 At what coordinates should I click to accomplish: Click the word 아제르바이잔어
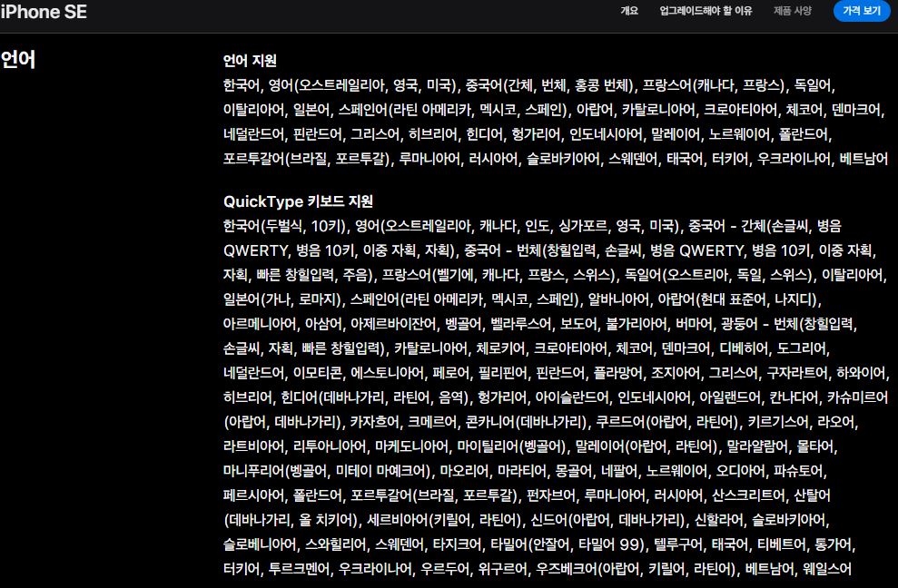pos(393,325)
